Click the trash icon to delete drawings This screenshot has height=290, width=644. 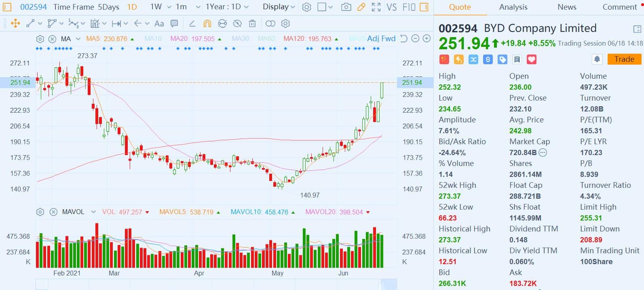[x=252, y=23]
